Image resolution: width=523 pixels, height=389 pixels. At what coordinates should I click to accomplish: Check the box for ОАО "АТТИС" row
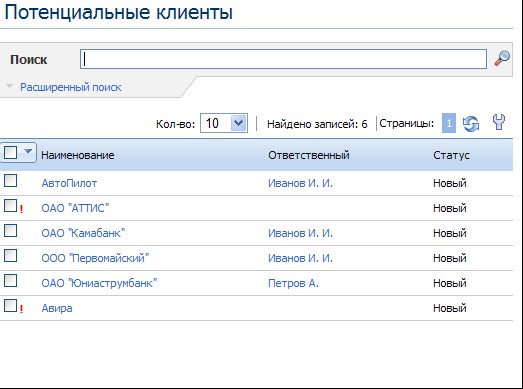pos(10,206)
